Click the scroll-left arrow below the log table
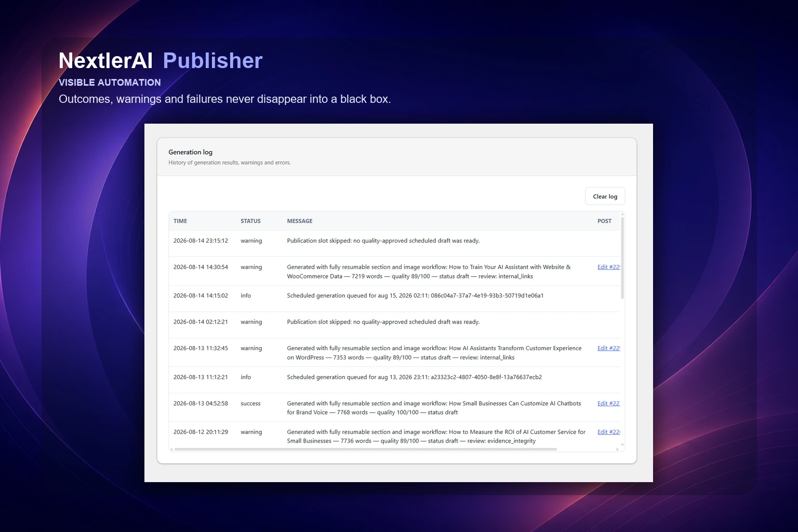798x532 pixels. [x=171, y=449]
